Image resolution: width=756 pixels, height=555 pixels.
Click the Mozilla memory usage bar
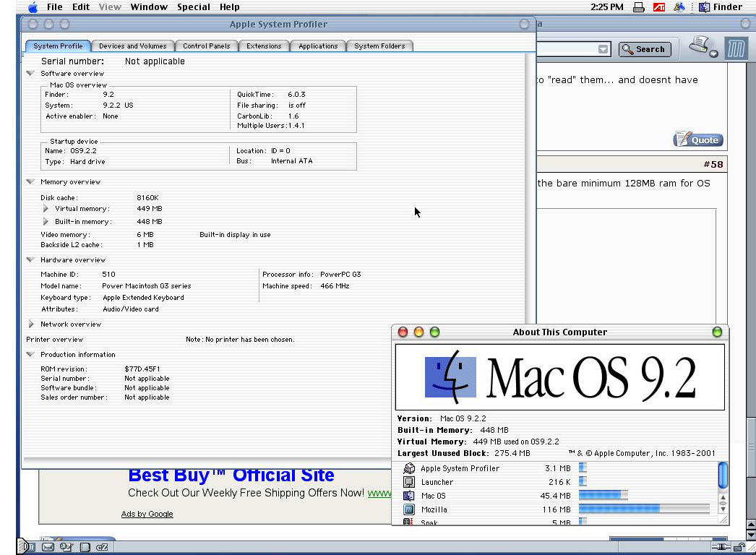[x=644, y=509]
